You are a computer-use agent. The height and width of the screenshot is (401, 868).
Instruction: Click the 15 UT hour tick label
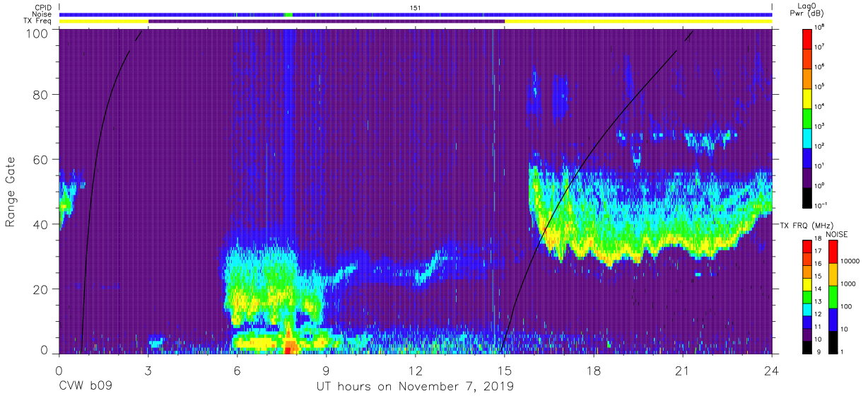click(x=505, y=370)
